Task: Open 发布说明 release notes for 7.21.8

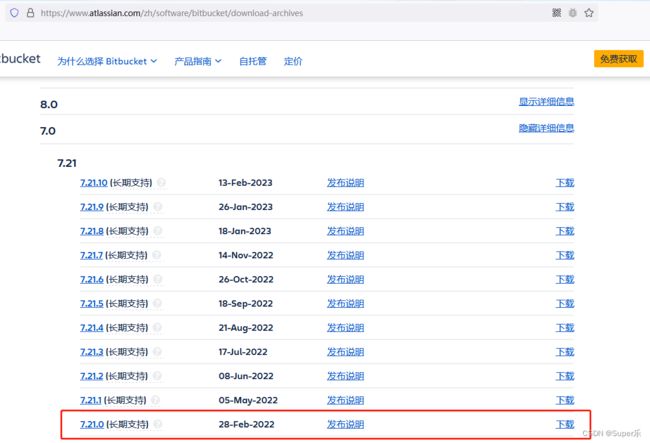Action: [x=345, y=231]
